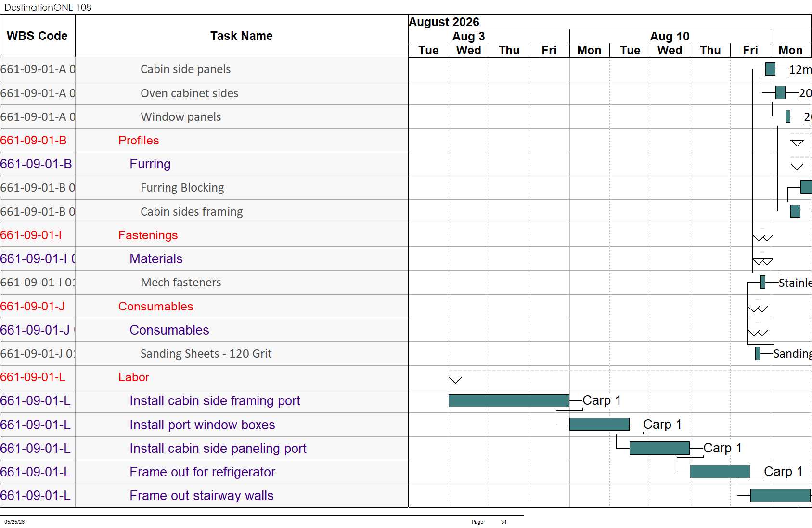
Task: Click the WBS Code column header
Action: [38, 36]
